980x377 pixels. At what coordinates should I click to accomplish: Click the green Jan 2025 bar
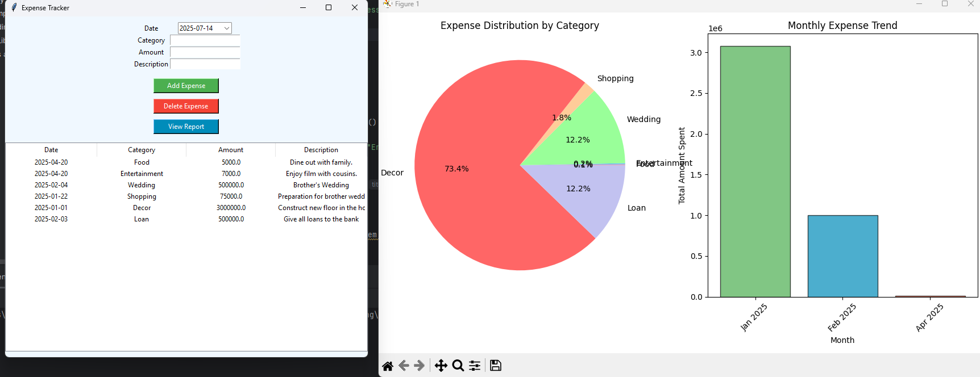pos(755,171)
